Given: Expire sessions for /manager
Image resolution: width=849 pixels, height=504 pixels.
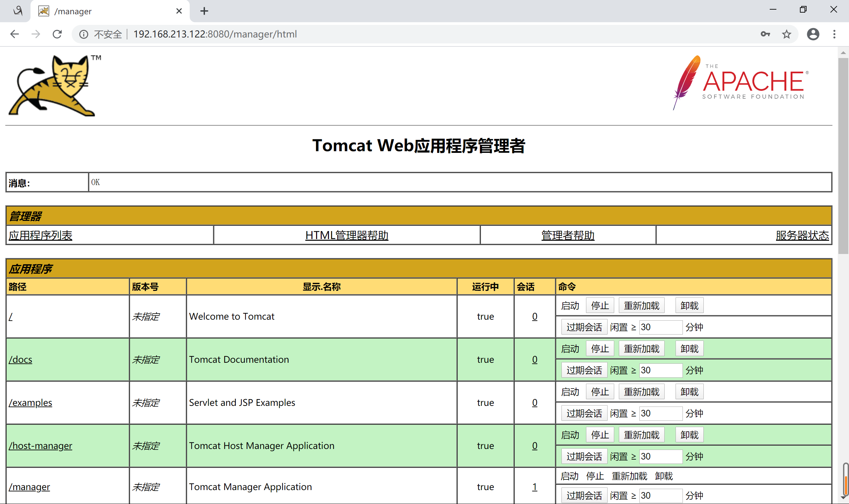Looking at the screenshot, I should (584, 495).
